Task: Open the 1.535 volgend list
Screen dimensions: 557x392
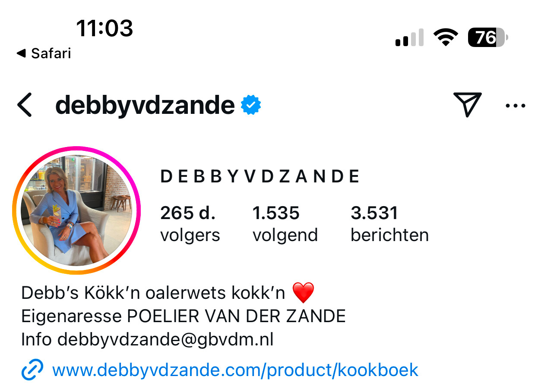Action: (285, 224)
